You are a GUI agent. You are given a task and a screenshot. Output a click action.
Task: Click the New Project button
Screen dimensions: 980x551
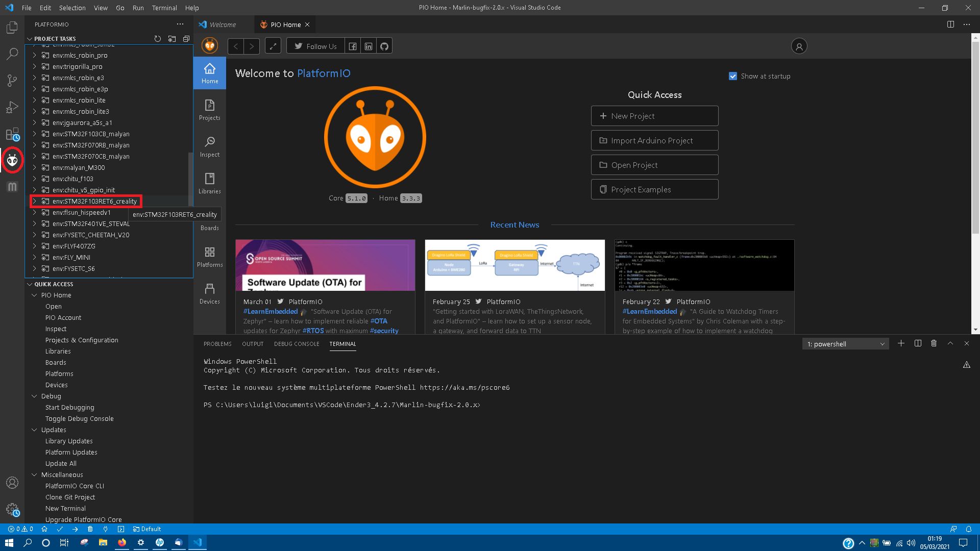[654, 116]
